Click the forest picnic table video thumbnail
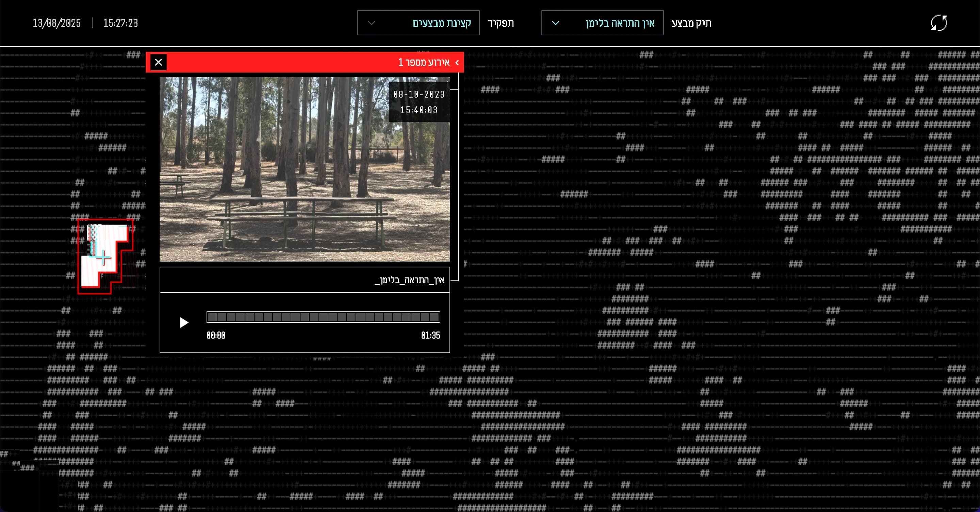980x512 pixels. pyautogui.click(x=289, y=178)
